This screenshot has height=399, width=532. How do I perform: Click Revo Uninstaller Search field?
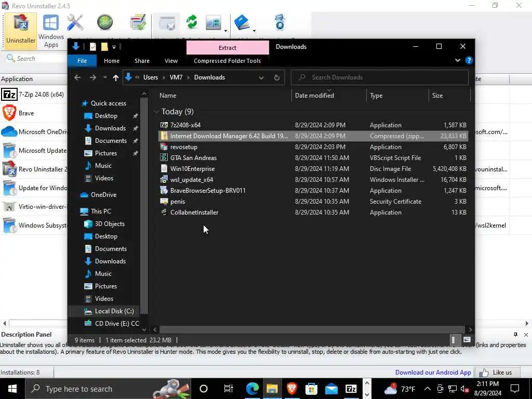pos(36,59)
